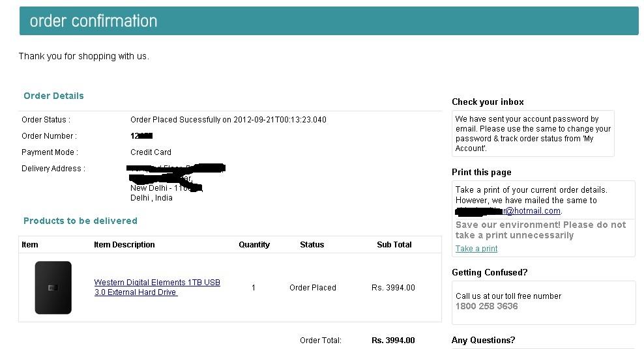Click the 'Quantity' column header
The image size is (644, 349).
tap(254, 244)
